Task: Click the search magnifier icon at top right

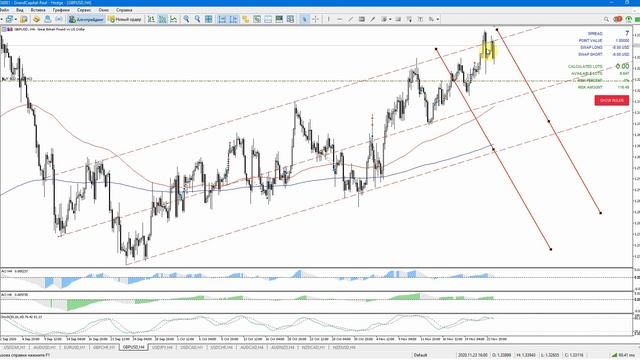Action: pyautogui.click(x=607, y=19)
